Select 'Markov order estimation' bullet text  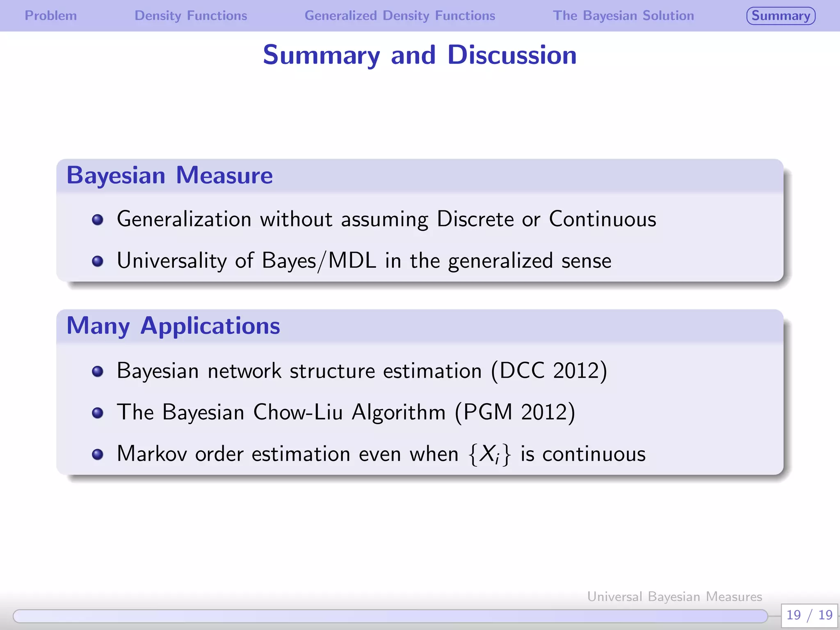381,454
